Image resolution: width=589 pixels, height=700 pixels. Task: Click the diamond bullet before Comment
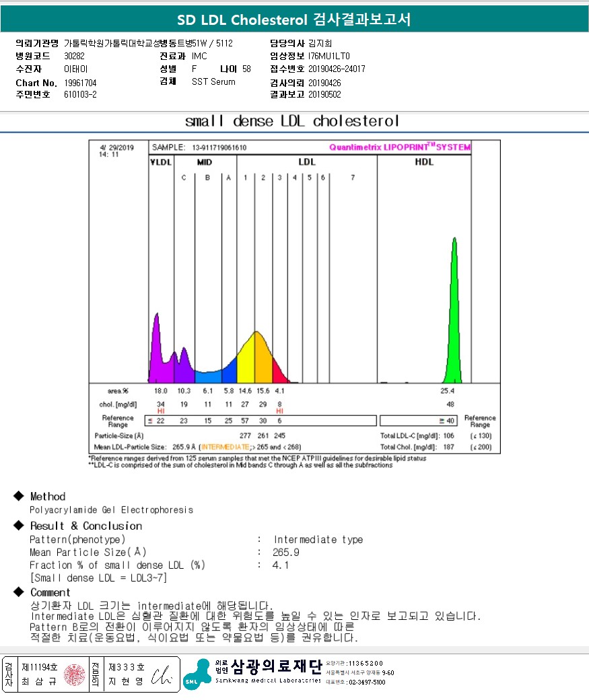19,592
